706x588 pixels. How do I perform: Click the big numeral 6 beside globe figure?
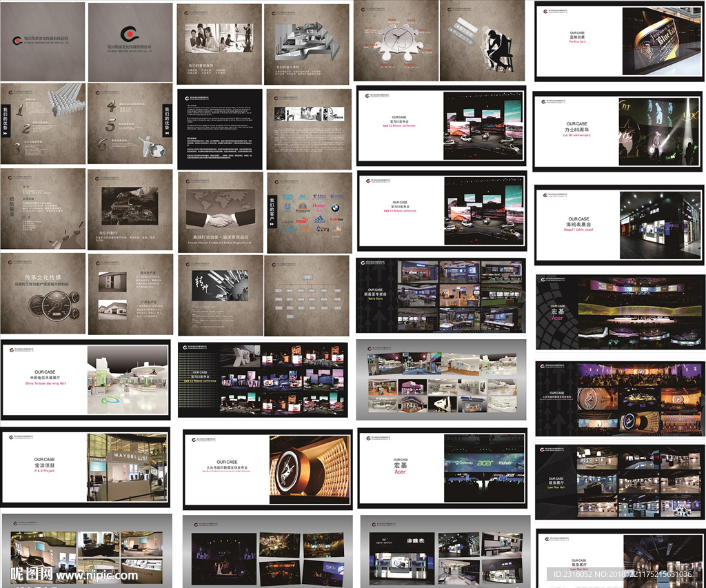103,145
